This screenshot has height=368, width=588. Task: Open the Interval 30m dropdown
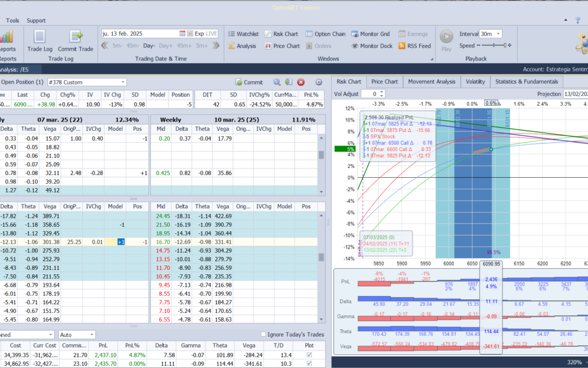click(x=499, y=34)
